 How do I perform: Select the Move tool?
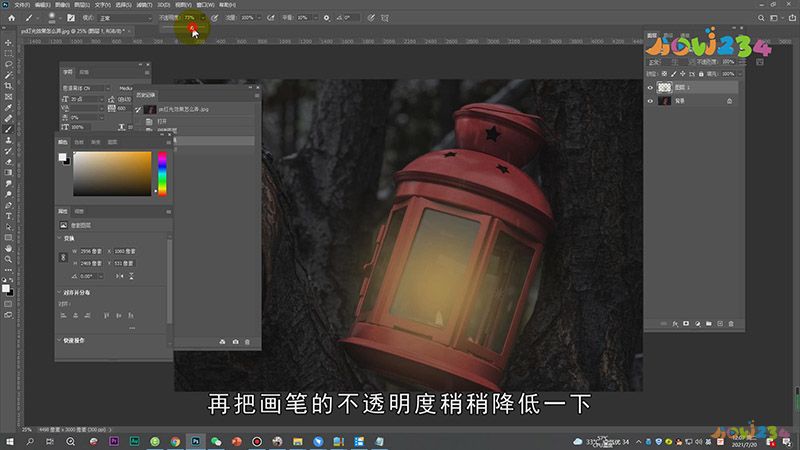coord(8,42)
